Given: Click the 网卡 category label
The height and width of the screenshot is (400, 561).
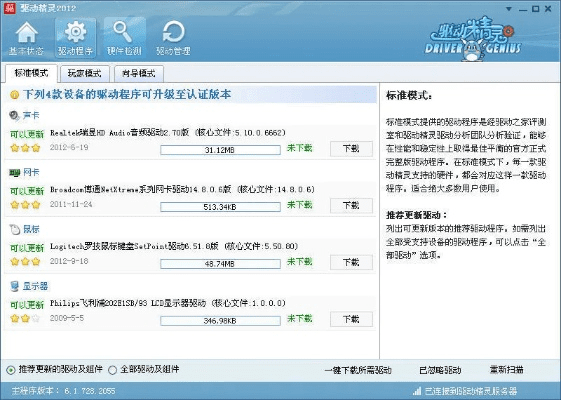Looking at the screenshot, I should click(31, 172).
